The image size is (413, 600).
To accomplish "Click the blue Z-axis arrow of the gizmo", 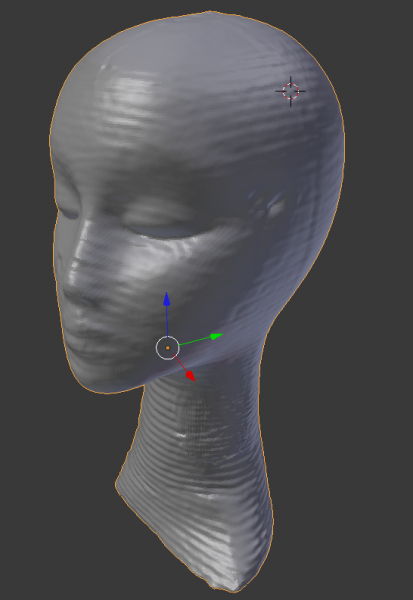I will click(167, 299).
